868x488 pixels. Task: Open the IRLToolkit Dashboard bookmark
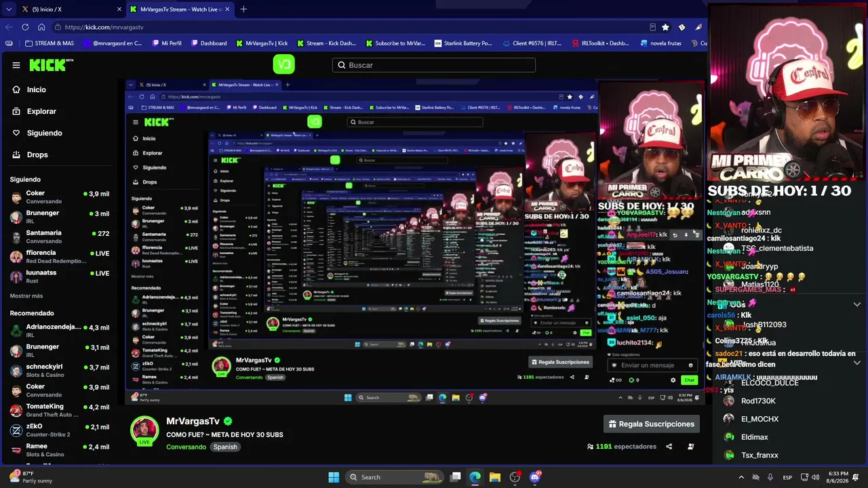click(x=601, y=43)
